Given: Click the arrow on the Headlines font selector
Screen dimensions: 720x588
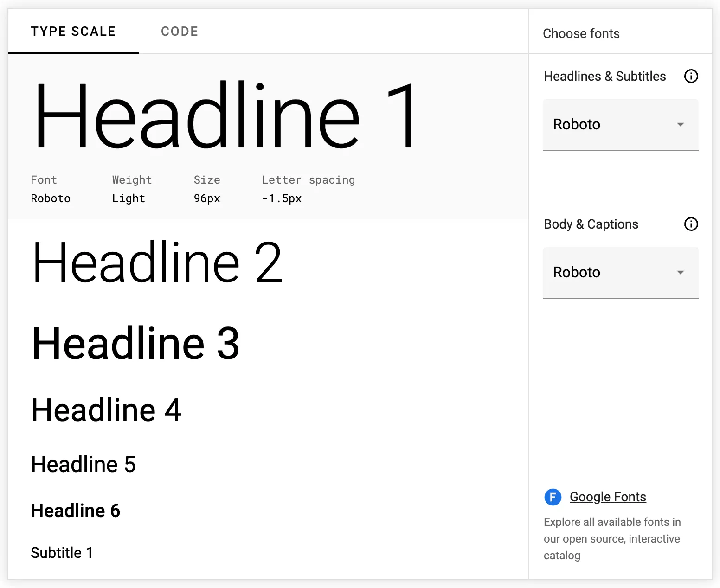Looking at the screenshot, I should point(680,124).
